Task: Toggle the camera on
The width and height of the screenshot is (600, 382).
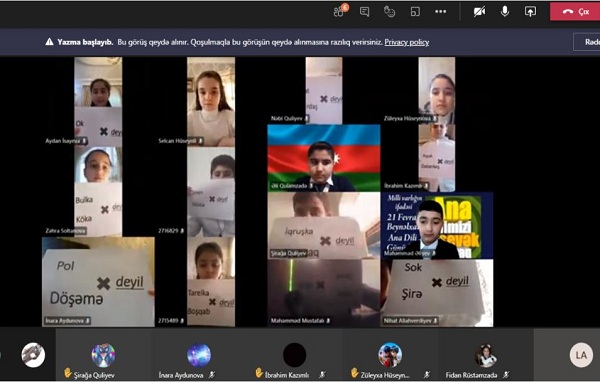Action: [x=479, y=12]
